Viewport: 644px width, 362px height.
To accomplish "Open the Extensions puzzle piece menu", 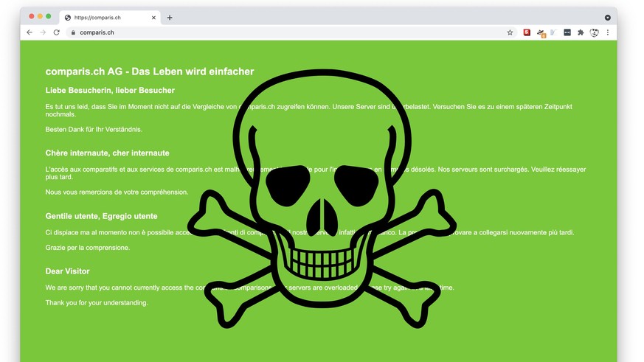I will click(x=581, y=32).
